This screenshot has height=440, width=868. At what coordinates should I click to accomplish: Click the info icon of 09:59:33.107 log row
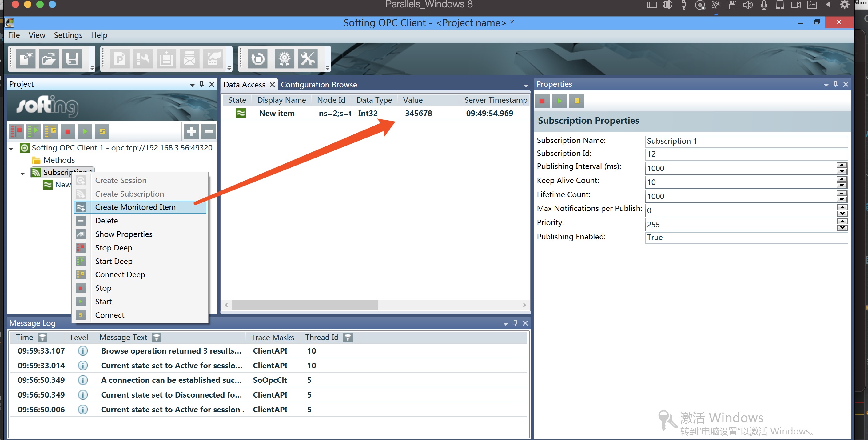pyautogui.click(x=83, y=351)
